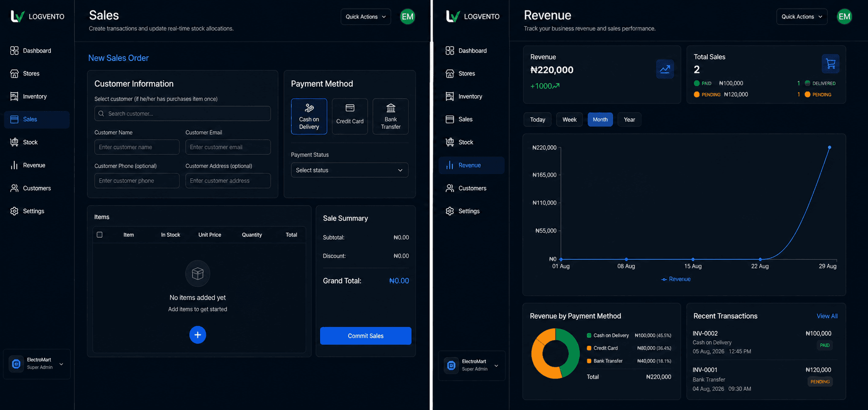
Task: Click Stock icon in Sales panel sidebar
Action: (14, 142)
